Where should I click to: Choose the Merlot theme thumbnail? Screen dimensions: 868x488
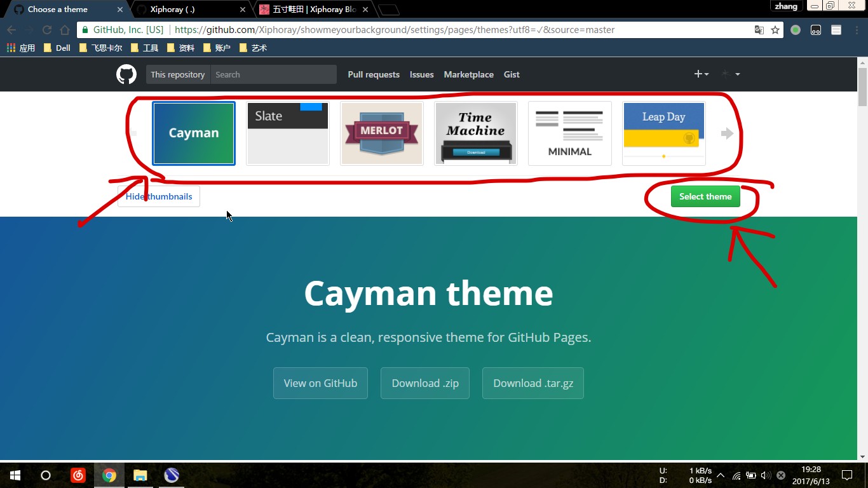382,133
